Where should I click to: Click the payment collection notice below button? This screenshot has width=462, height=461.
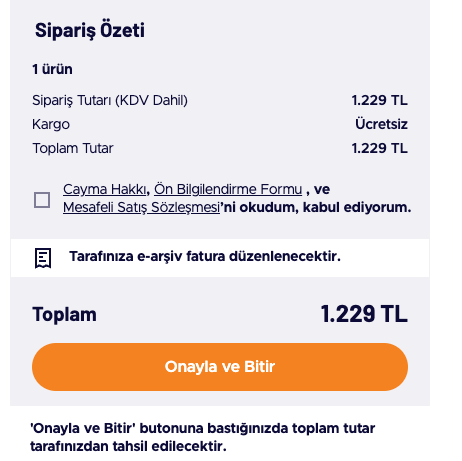tap(203, 437)
